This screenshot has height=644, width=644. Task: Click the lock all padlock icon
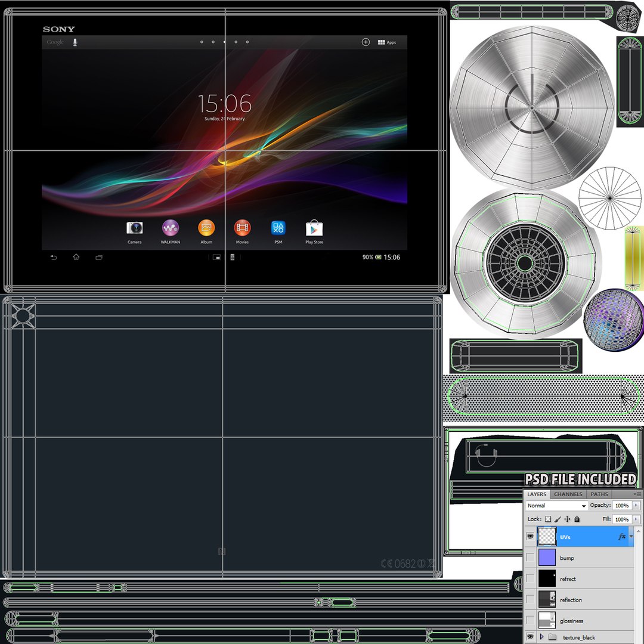coord(577,519)
